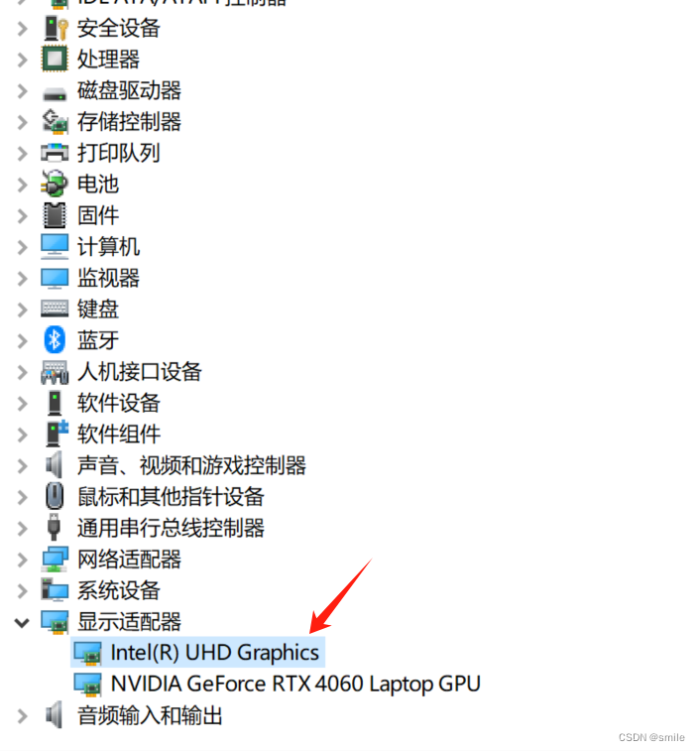This screenshot has width=700, height=751.
Task: Click the 安全设备 key icon
Action: 56,28
